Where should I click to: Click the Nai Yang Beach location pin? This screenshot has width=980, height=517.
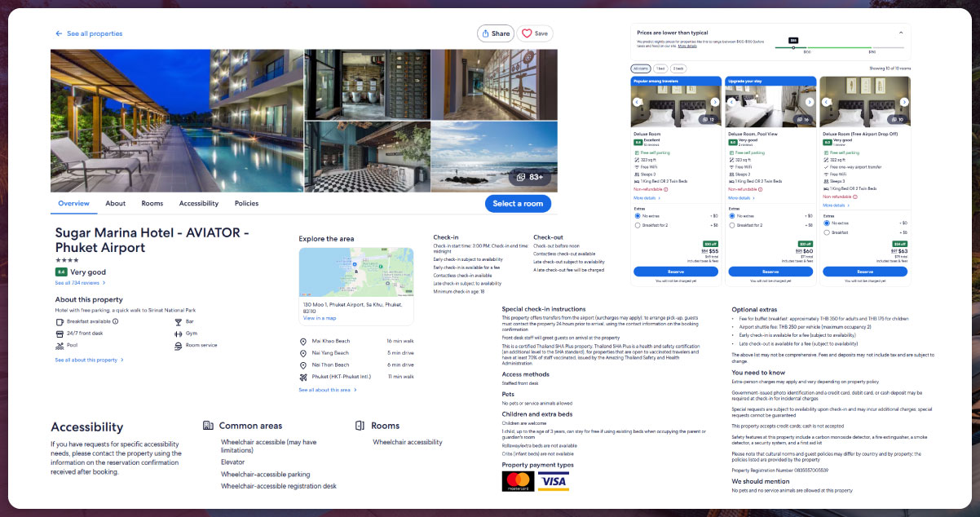[x=303, y=352]
